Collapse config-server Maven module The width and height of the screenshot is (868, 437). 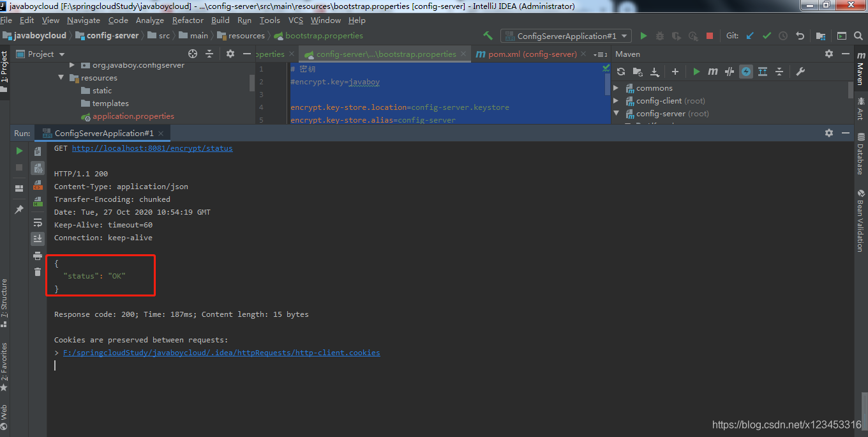pos(616,114)
